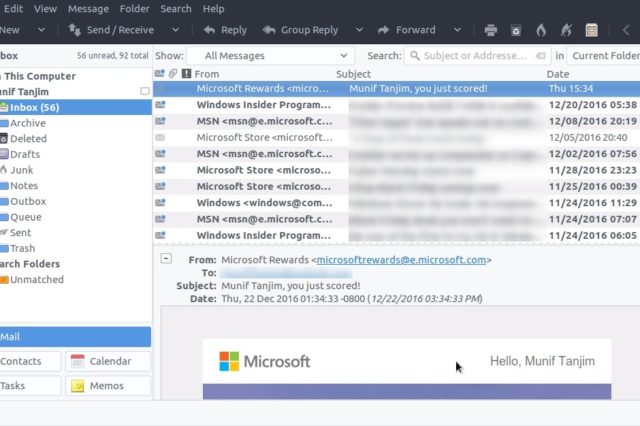Open the Drafts folder
Image resolution: width=640 pixels, height=426 pixels.
point(25,154)
